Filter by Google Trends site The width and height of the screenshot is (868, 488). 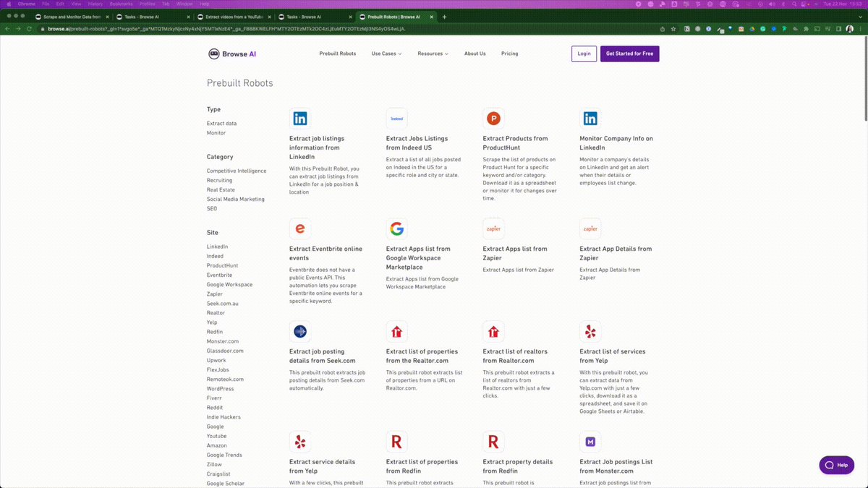click(x=224, y=455)
